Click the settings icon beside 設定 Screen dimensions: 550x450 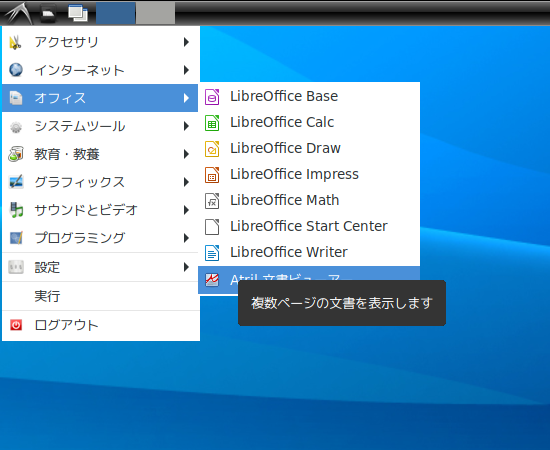tap(16, 267)
